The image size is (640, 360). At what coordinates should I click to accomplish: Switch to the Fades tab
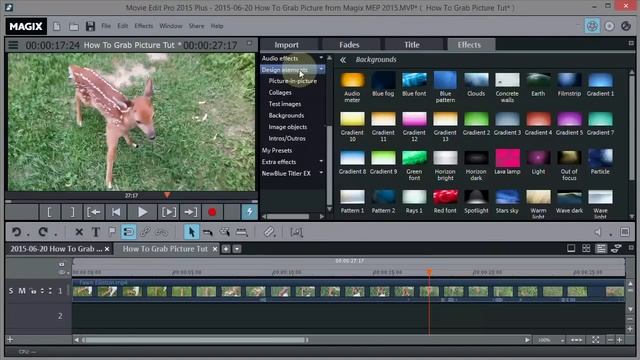pos(349,45)
